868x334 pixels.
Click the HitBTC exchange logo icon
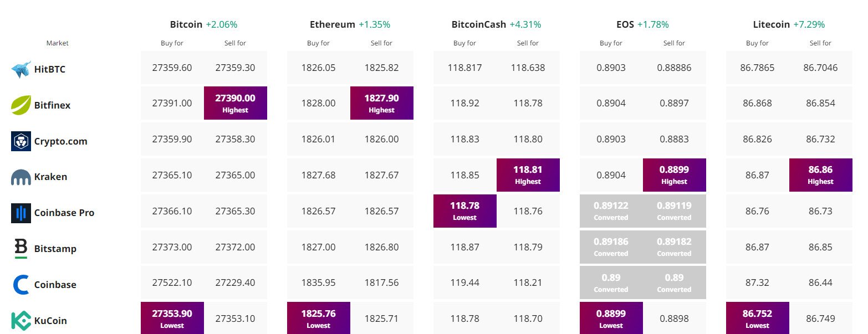point(21,69)
